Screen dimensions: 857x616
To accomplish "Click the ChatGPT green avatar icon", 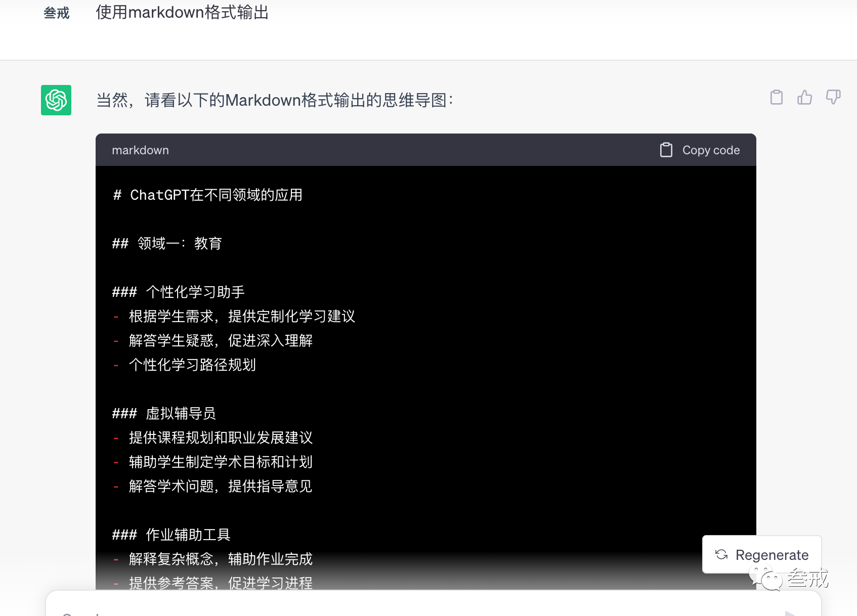I will coord(56,100).
